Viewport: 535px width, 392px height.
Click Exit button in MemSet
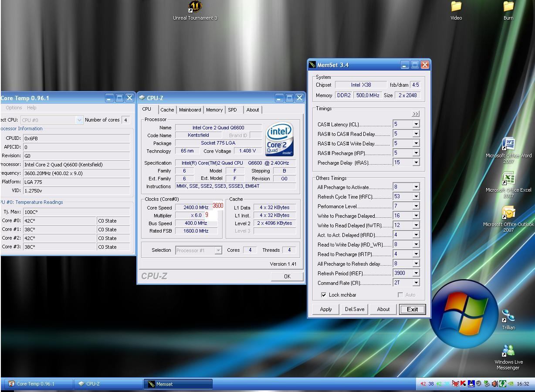(412, 309)
